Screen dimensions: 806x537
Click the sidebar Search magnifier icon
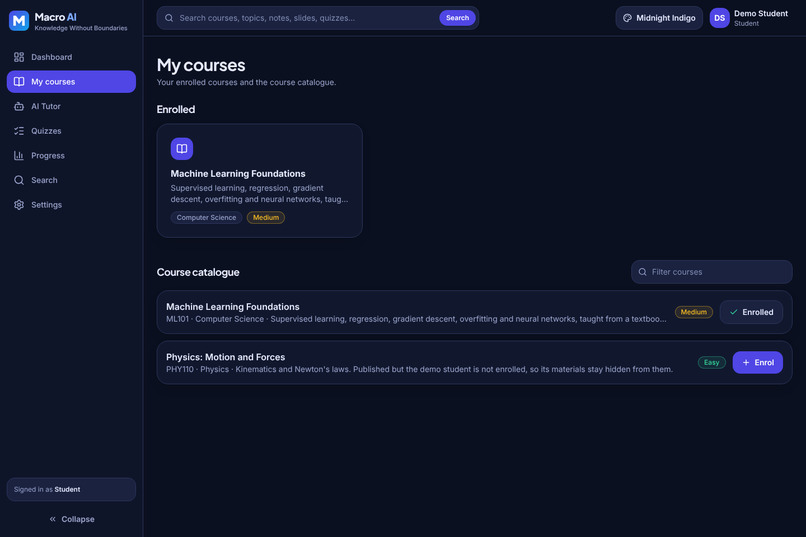pos(19,180)
